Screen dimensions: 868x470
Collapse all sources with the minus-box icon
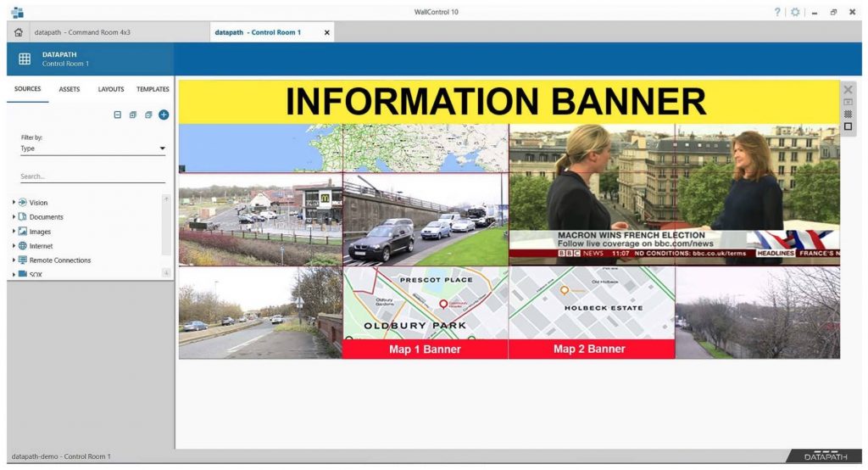click(x=117, y=115)
